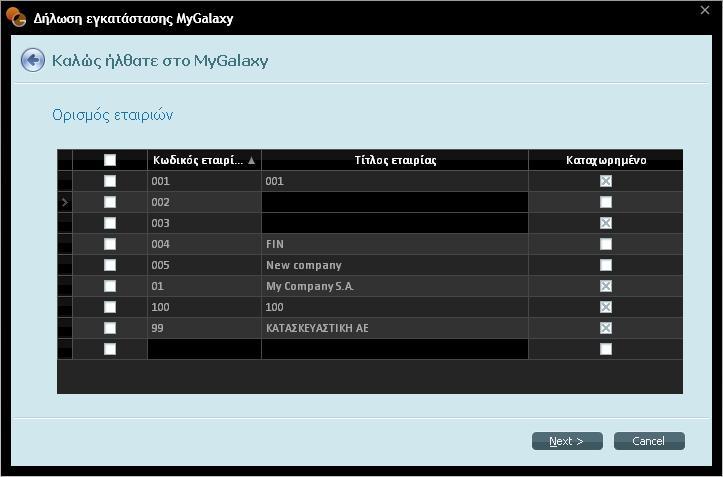This screenshot has width=723, height=477.
Task: Click the empty code cell in new row
Action: (x=204, y=349)
